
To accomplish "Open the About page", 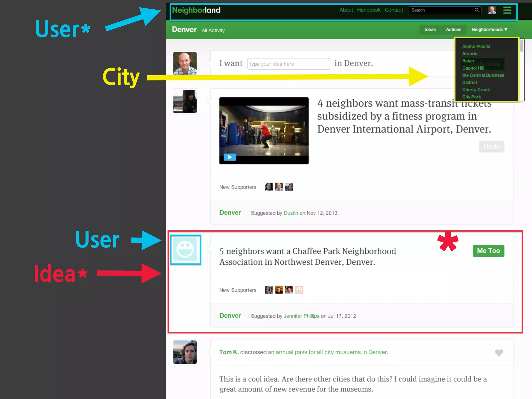I will [346, 10].
